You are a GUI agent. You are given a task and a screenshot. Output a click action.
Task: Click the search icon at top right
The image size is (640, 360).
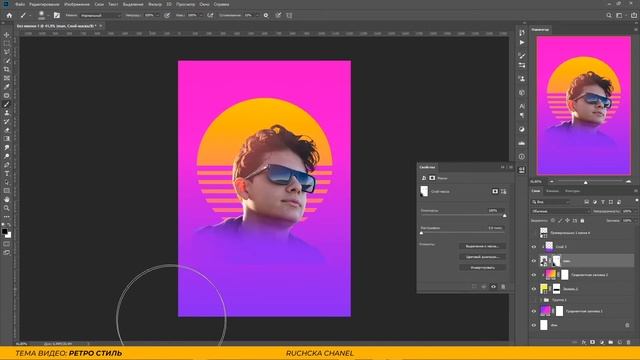point(609,16)
